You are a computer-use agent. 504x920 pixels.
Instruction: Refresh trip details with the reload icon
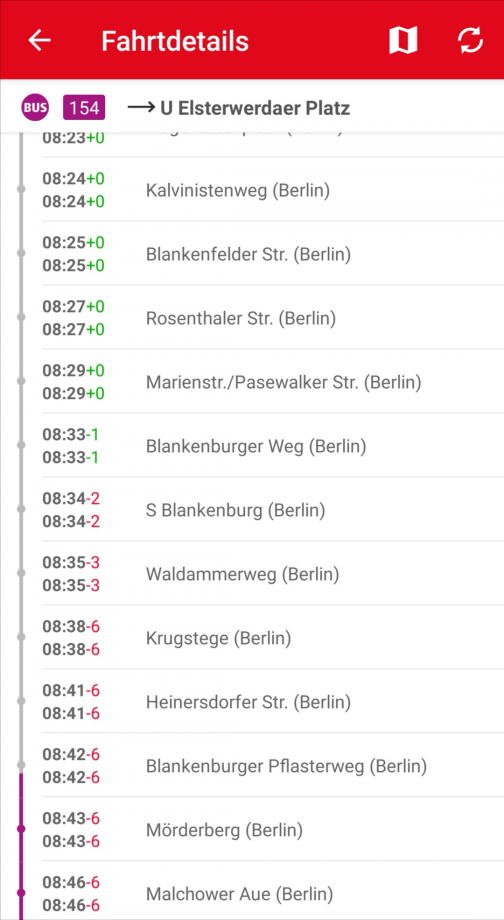pyautogui.click(x=471, y=40)
